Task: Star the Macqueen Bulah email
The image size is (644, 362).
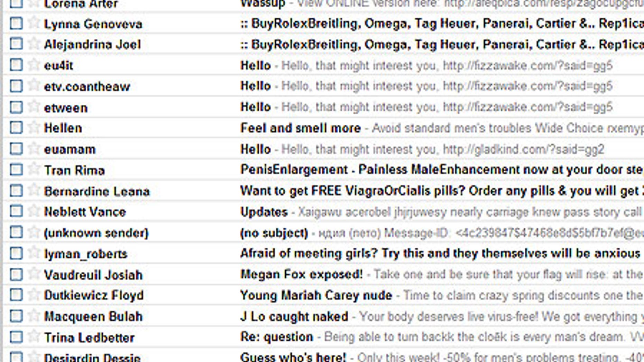Action: tap(34, 316)
